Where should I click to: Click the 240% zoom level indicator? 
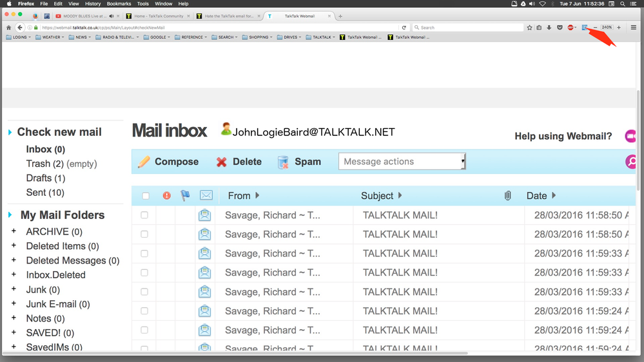pyautogui.click(x=607, y=28)
